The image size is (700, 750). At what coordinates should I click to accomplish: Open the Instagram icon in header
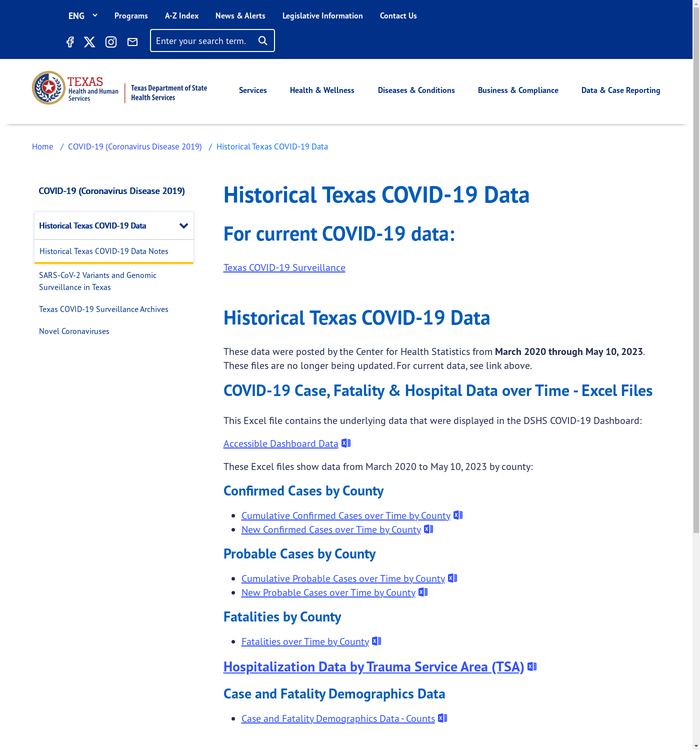click(x=111, y=42)
